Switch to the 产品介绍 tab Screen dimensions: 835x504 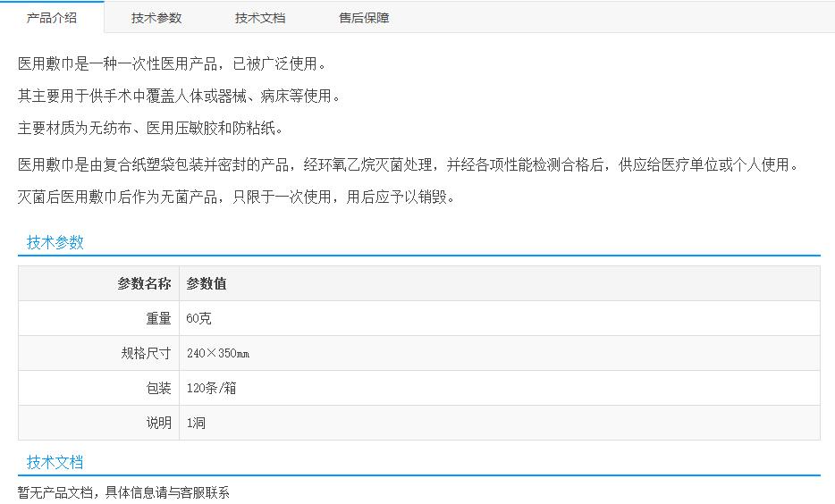(x=52, y=17)
